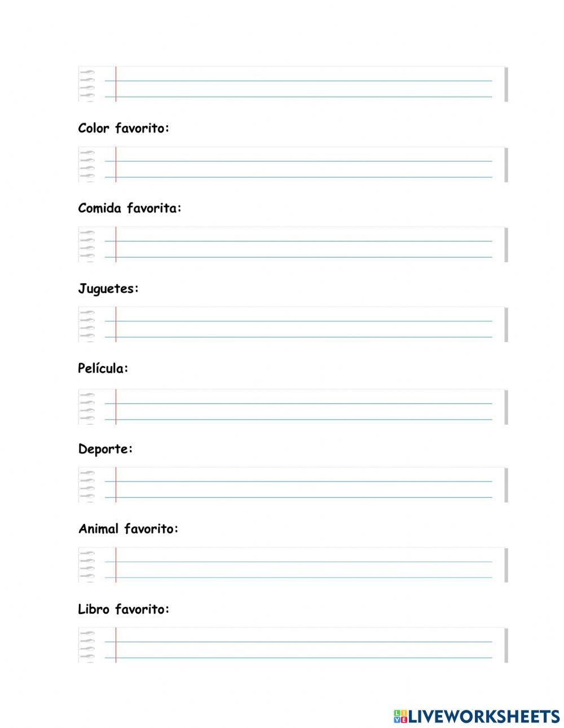Click spiral binding of the Deporte notepad
Viewport: 564px width, 728px height.
pyautogui.click(x=87, y=485)
